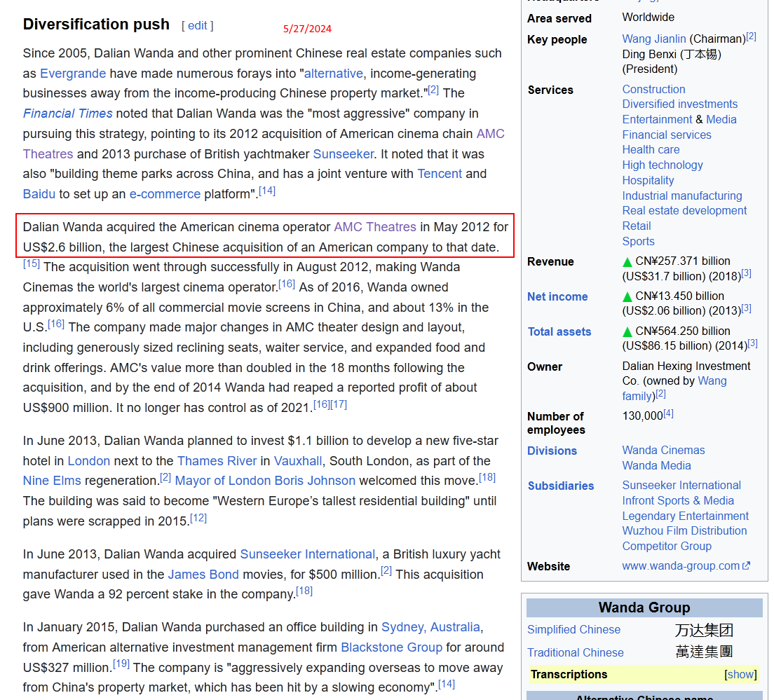This screenshot has height=700, width=774.
Task: Follow the James Bond link
Action: (x=203, y=575)
